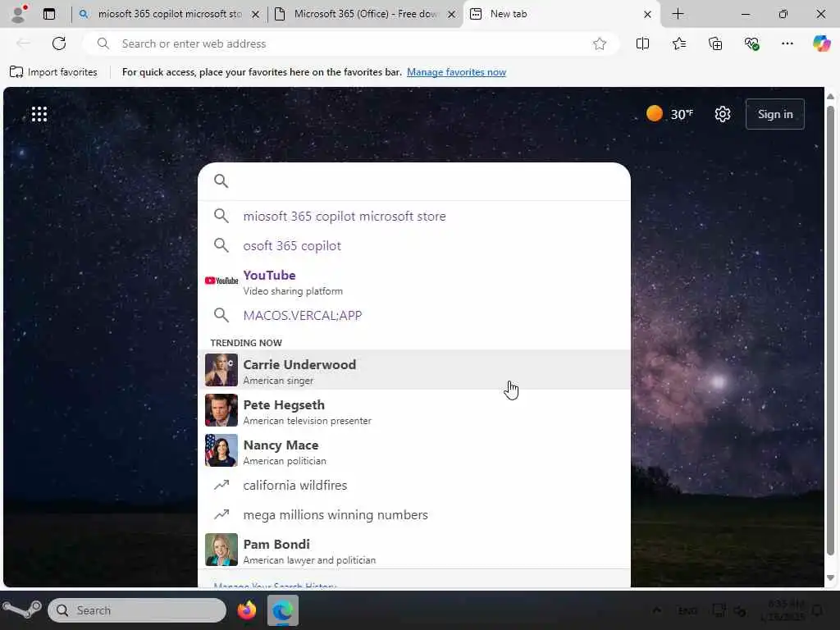Open the notifications bell in tray
The width and height of the screenshot is (840, 630).
818,610
